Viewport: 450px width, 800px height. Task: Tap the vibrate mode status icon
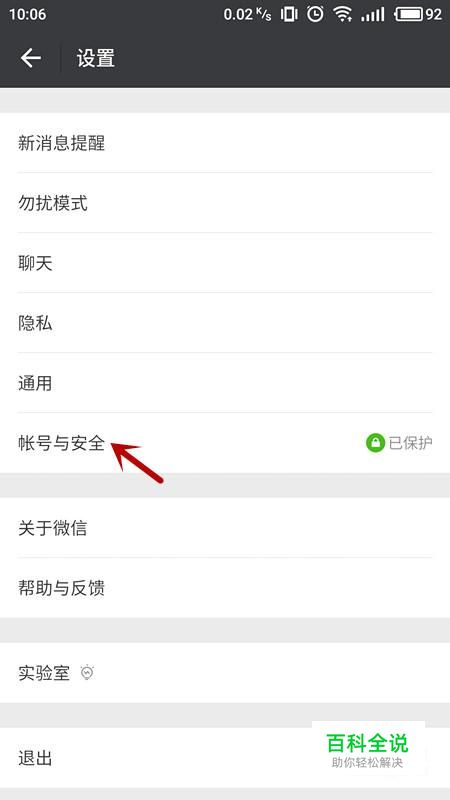[x=289, y=14]
